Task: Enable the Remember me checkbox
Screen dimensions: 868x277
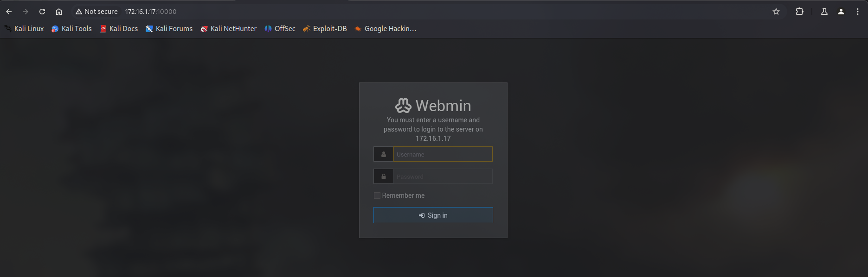Action: [x=377, y=195]
